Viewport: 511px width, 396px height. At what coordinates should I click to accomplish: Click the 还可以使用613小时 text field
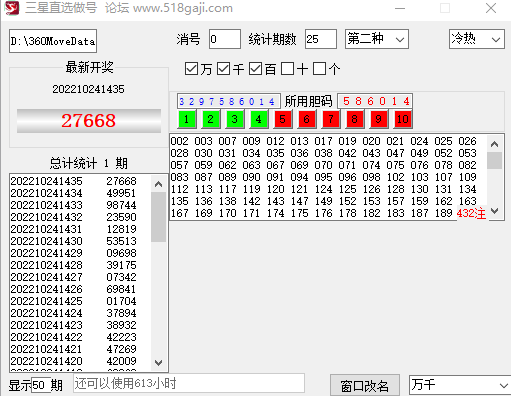click(189, 383)
